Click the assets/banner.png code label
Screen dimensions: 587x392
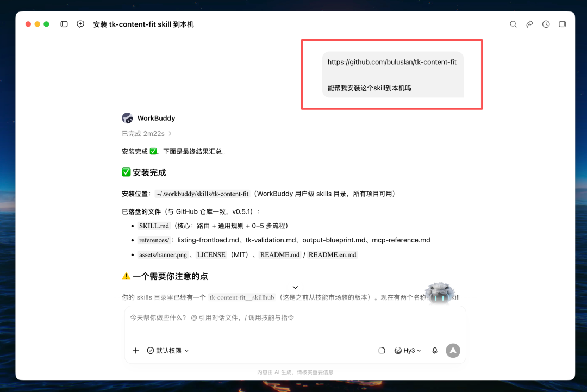[163, 254]
